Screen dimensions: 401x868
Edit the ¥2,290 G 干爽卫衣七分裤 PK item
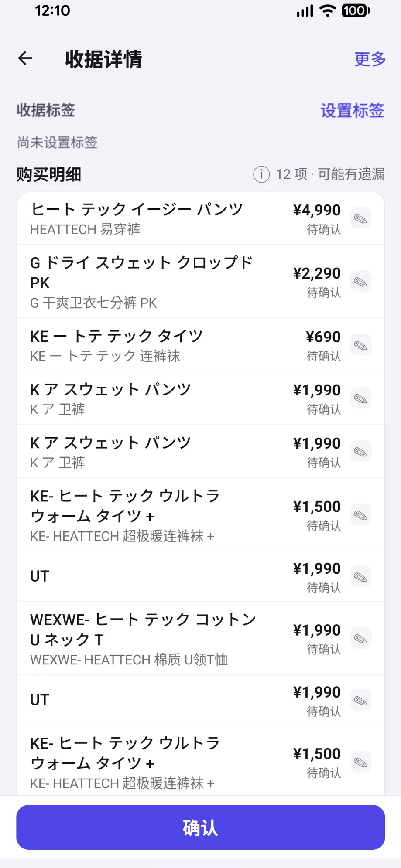click(361, 282)
